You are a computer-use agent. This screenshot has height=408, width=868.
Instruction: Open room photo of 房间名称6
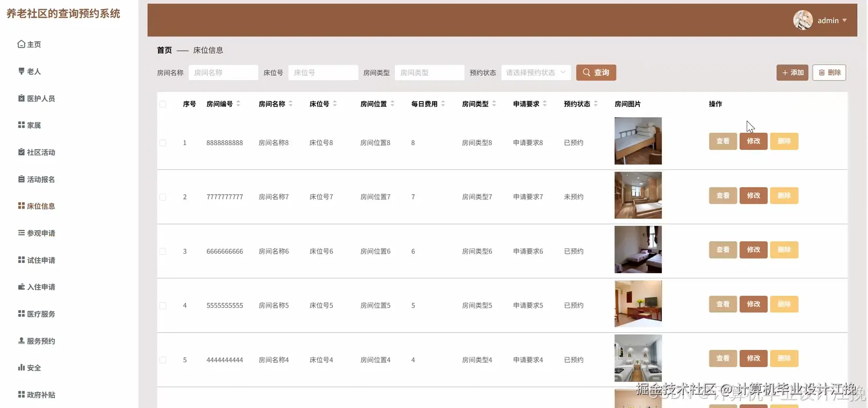click(x=638, y=249)
